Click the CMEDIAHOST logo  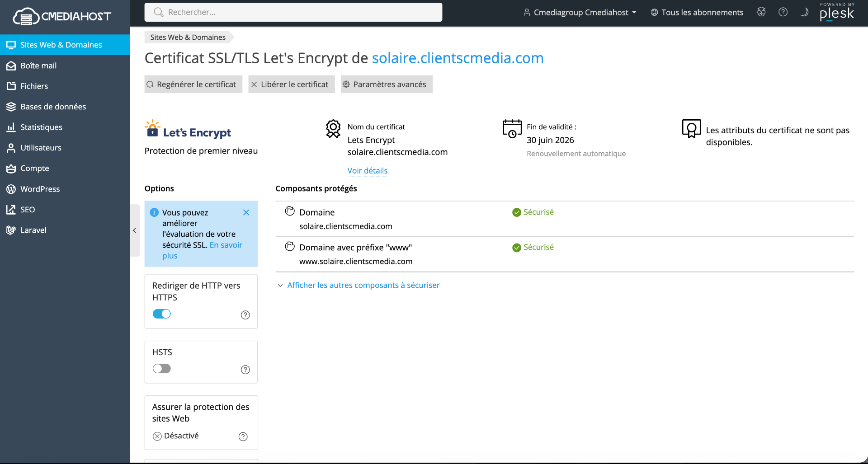tap(62, 16)
